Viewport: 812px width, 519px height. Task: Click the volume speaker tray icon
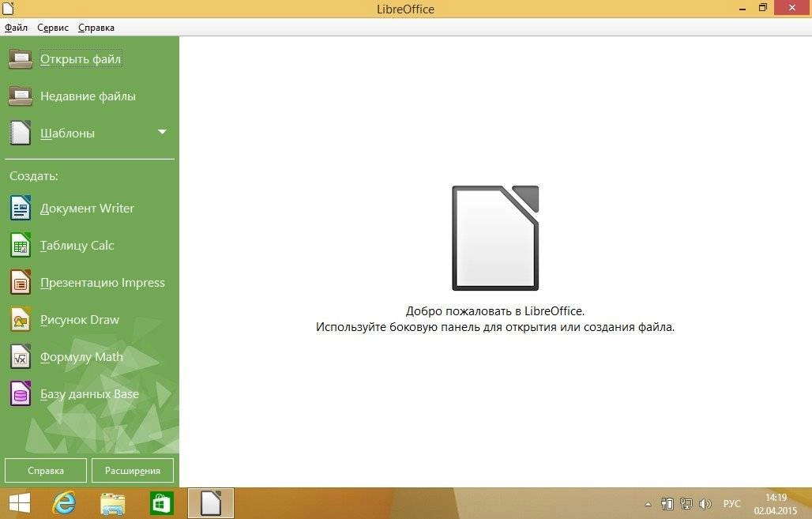tap(705, 504)
